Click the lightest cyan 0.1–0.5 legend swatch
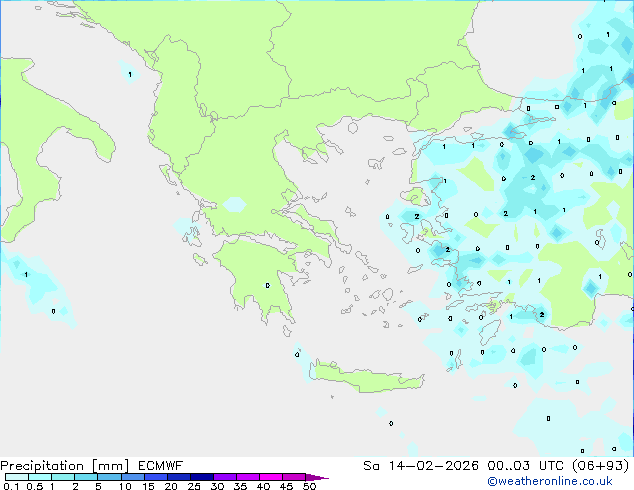This screenshot has height=490, width=634. click(x=17, y=477)
